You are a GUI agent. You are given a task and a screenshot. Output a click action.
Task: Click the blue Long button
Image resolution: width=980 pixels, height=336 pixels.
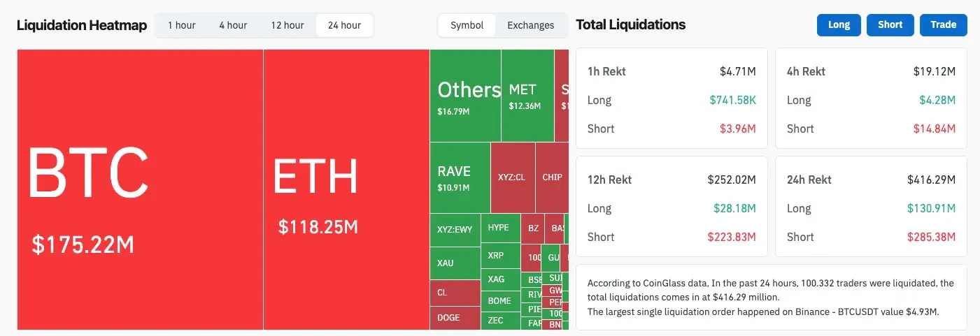[x=839, y=24]
